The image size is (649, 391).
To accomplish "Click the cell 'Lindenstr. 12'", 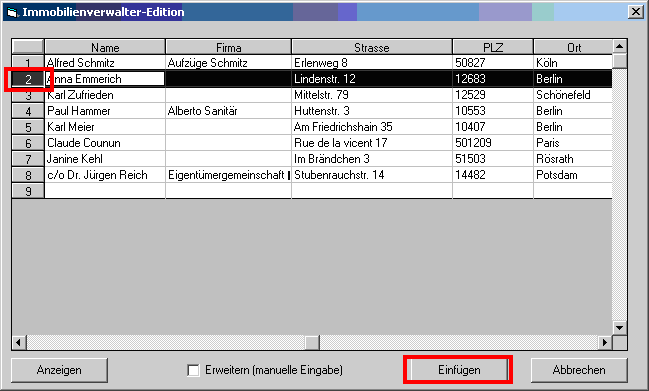I will tap(372, 79).
